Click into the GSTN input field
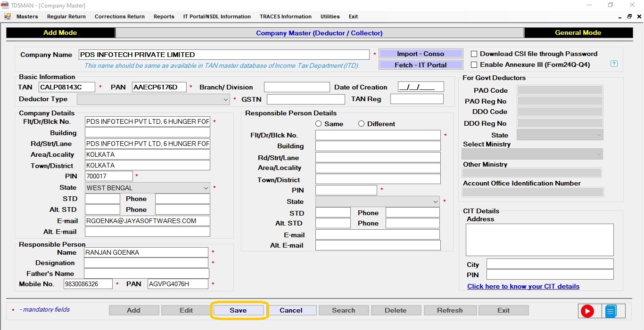The width and height of the screenshot is (644, 330). (x=305, y=99)
